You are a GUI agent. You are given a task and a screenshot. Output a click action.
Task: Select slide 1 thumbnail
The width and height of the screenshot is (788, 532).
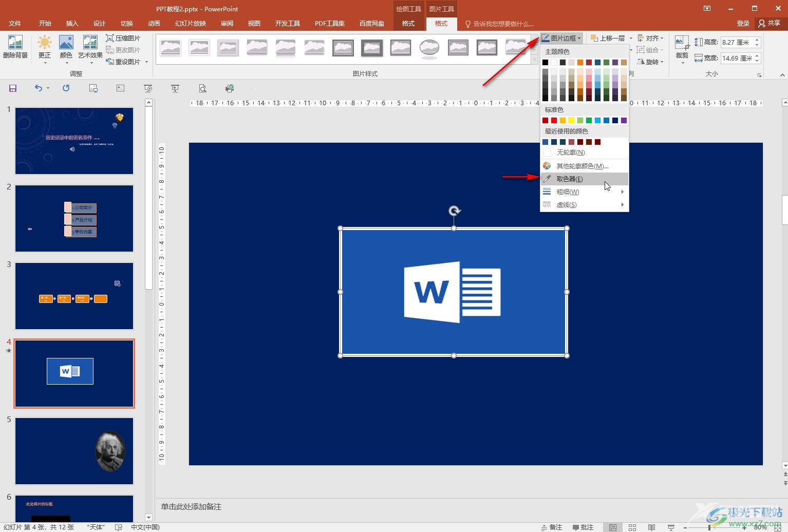click(74, 141)
